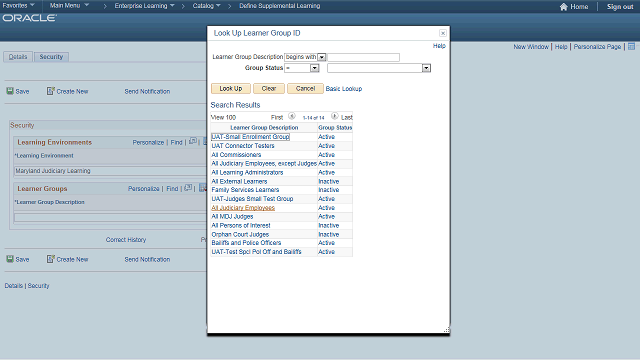The height and width of the screenshot is (360, 640).
Task: Open Favorites menu
Action: coord(18,6)
